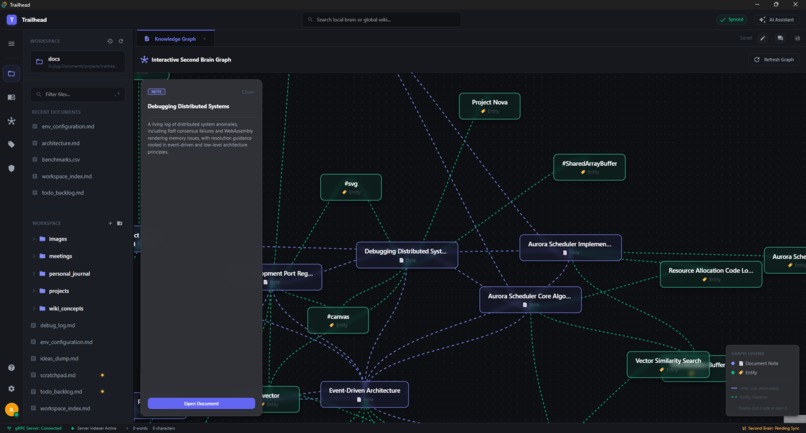Open the settings gear icon

11,389
